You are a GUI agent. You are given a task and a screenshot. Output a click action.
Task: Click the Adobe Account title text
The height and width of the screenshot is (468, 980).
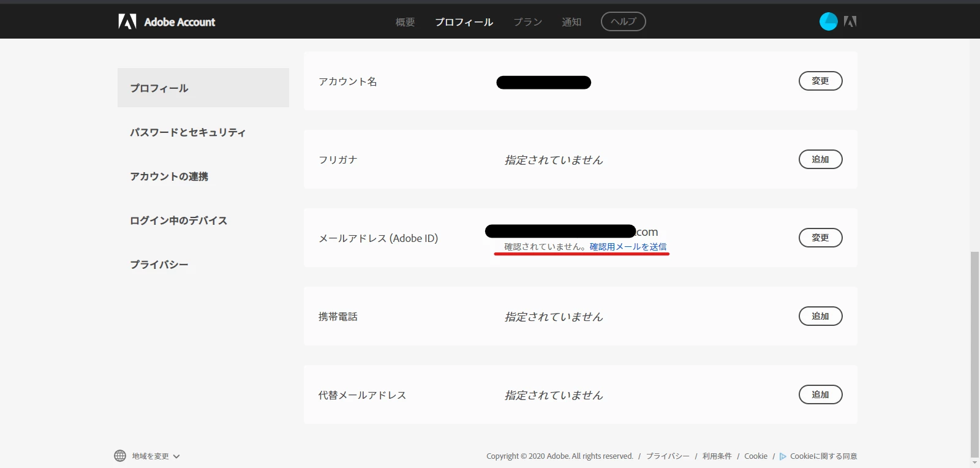(179, 22)
